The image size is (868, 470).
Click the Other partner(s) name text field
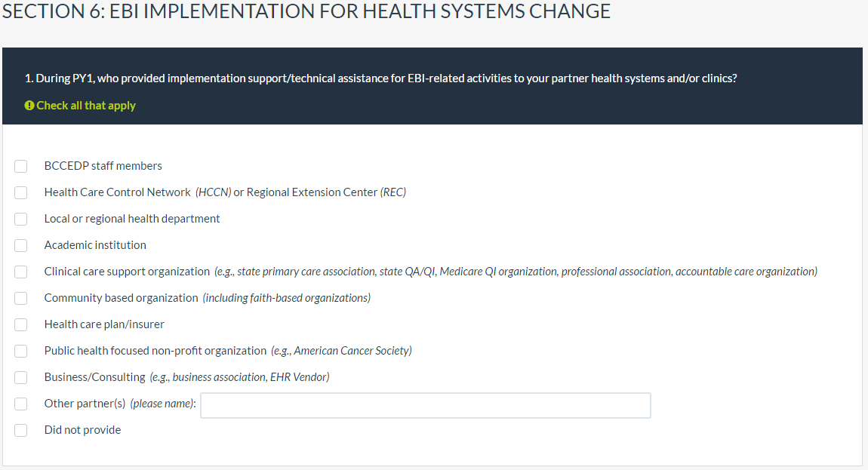point(425,405)
